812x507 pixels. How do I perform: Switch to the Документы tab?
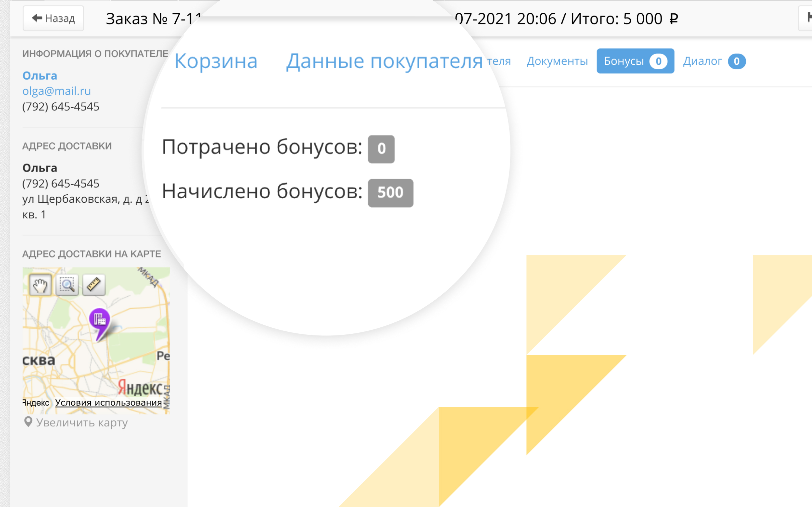(557, 61)
